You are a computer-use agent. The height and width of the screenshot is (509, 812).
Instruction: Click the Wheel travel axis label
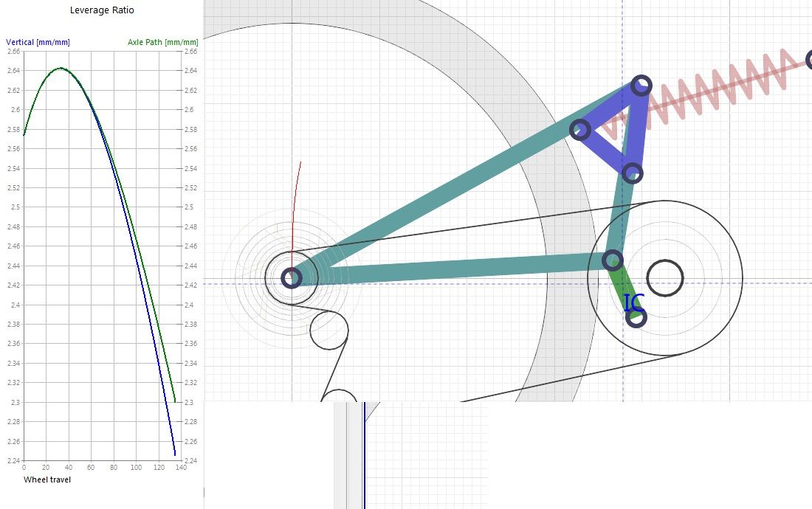(47, 480)
